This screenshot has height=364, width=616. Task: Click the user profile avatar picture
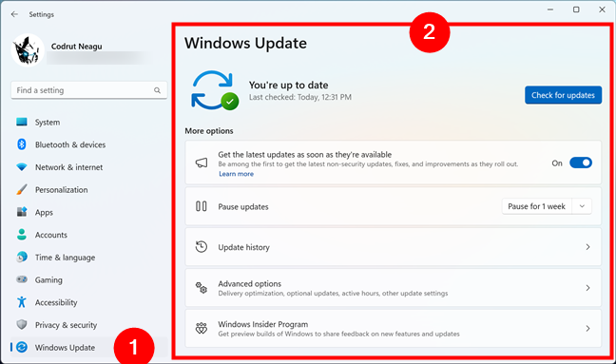coord(28,50)
